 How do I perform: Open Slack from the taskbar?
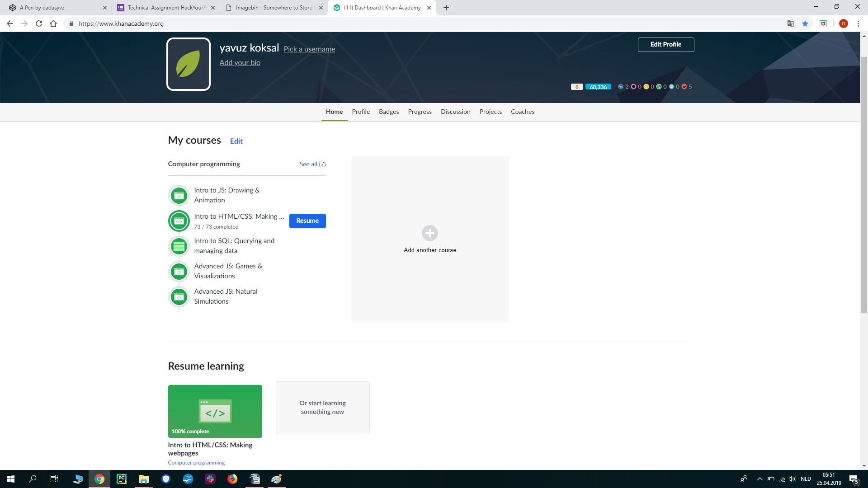pyautogui.click(x=210, y=479)
